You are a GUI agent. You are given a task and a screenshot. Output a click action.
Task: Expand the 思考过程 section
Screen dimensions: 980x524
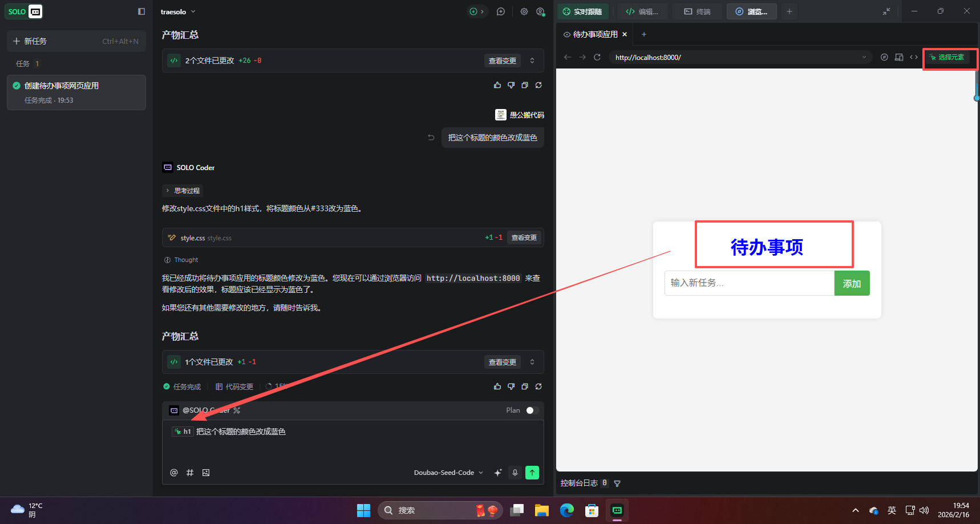pyautogui.click(x=182, y=190)
